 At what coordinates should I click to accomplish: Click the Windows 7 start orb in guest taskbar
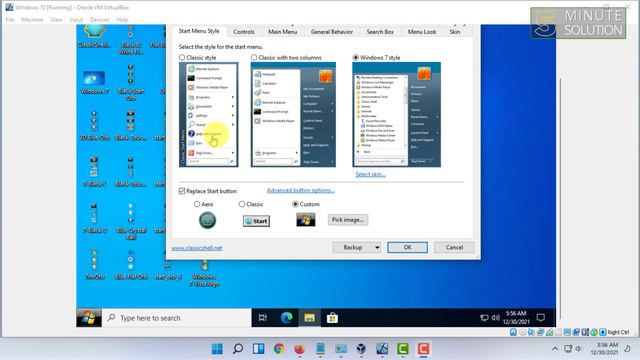pyautogui.click(x=89, y=318)
